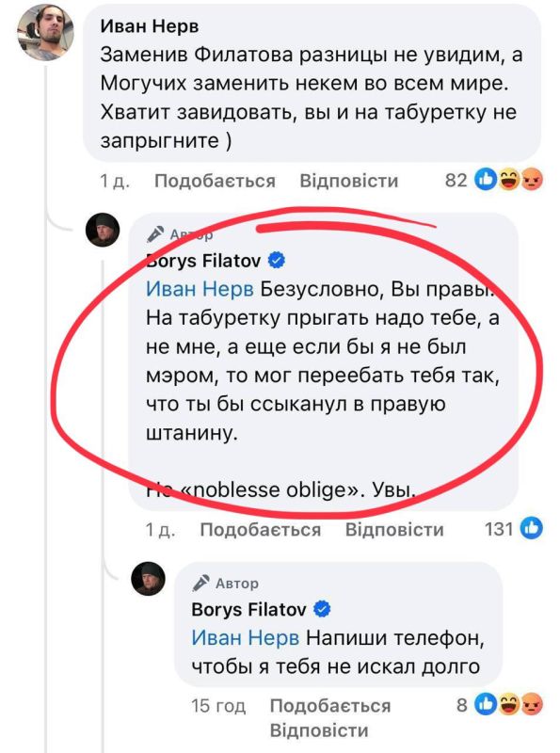Click the 1 д. timestamp under Ivan Nerv's comment
Viewport: 560px width, 753px height.
pos(113,178)
